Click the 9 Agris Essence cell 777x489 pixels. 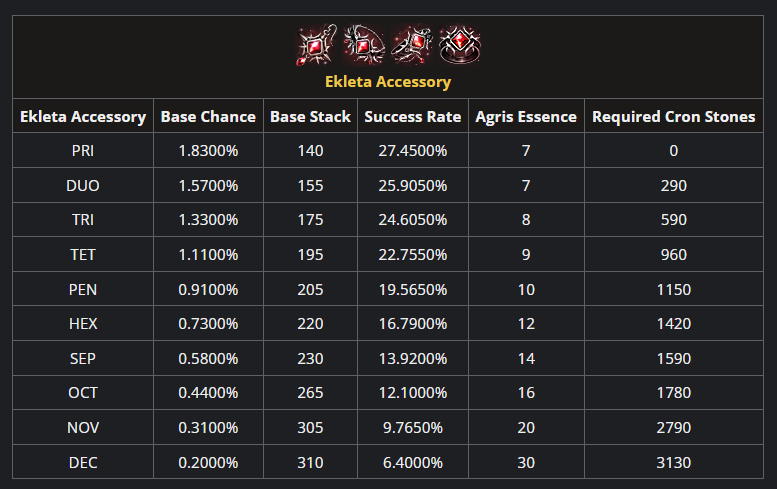coord(526,255)
